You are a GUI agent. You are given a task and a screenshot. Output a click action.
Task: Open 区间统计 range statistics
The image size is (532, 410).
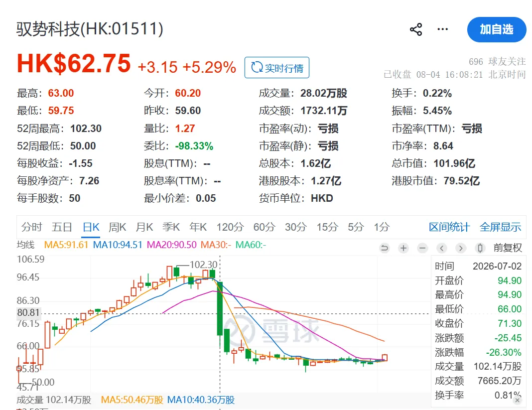point(449,227)
